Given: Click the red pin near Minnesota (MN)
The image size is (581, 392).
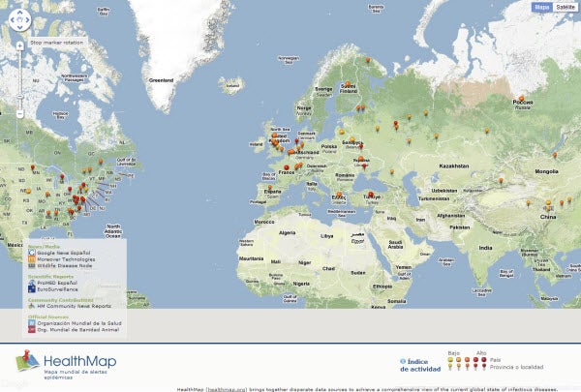Looking at the screenshot, I should click(33, 167).
